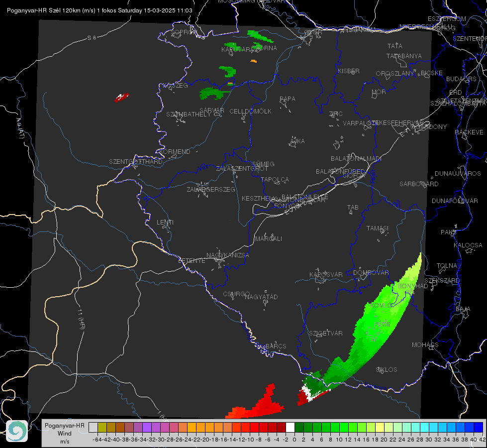Select the DUNAÚJVAROS town label
This screenshot has height=448, width=487.
(458, 174)
